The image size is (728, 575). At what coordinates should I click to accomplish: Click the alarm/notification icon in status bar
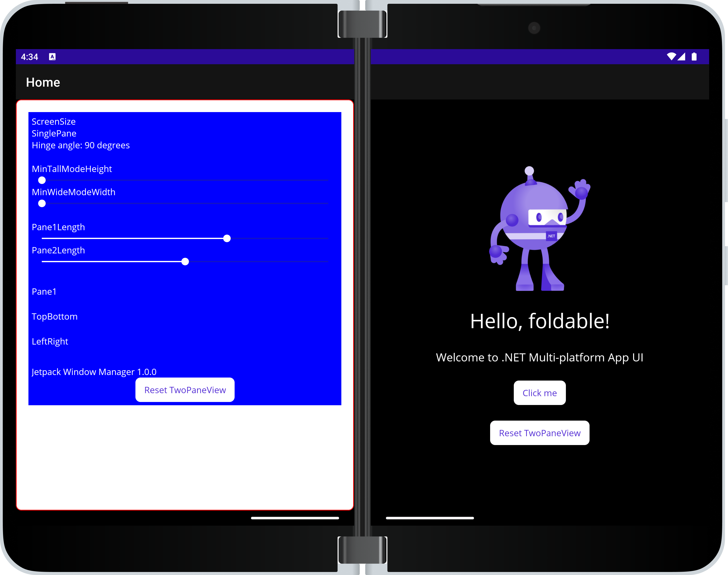(52, 56)
